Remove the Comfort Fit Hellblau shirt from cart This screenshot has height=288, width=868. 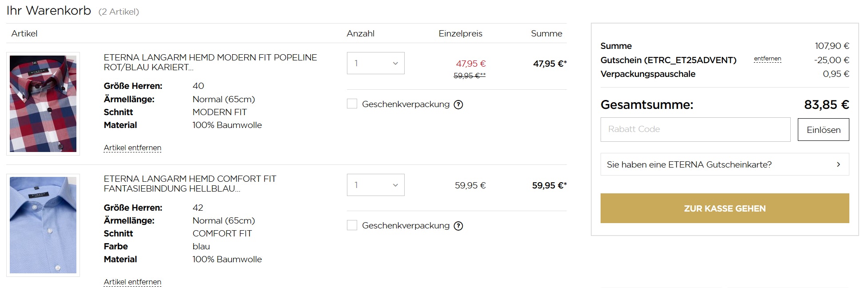(132, 282)
